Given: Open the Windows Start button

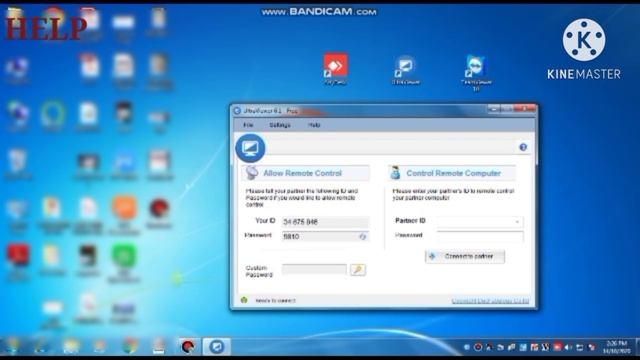Looking at the screenshot, I should tap(12, 347).
